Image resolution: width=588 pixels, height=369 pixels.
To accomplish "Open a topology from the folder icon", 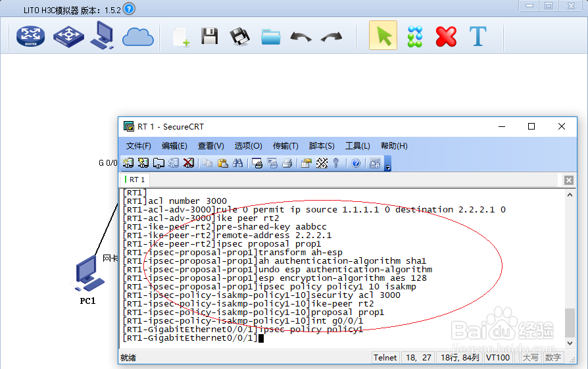I will 271,37.
